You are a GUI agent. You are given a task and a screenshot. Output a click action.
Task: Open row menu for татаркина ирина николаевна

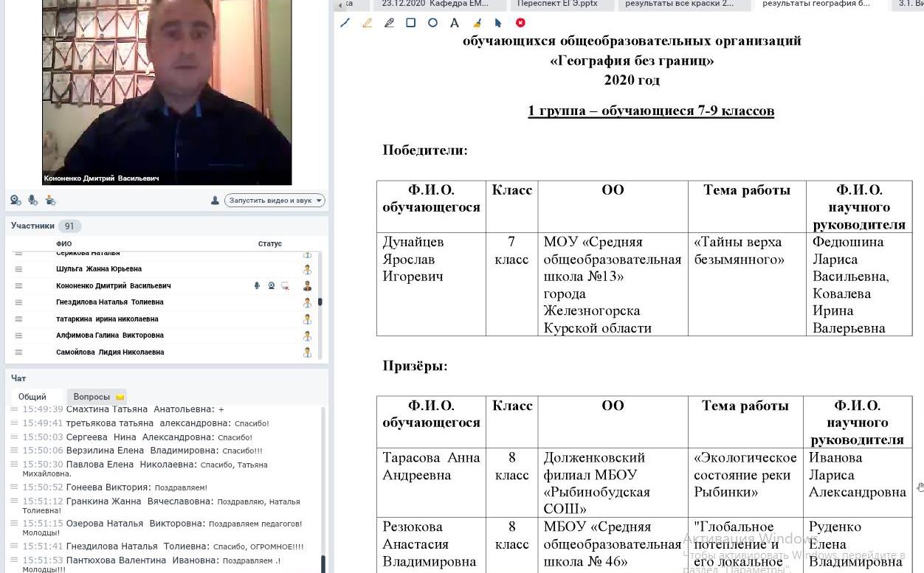(x=18, y=319)
